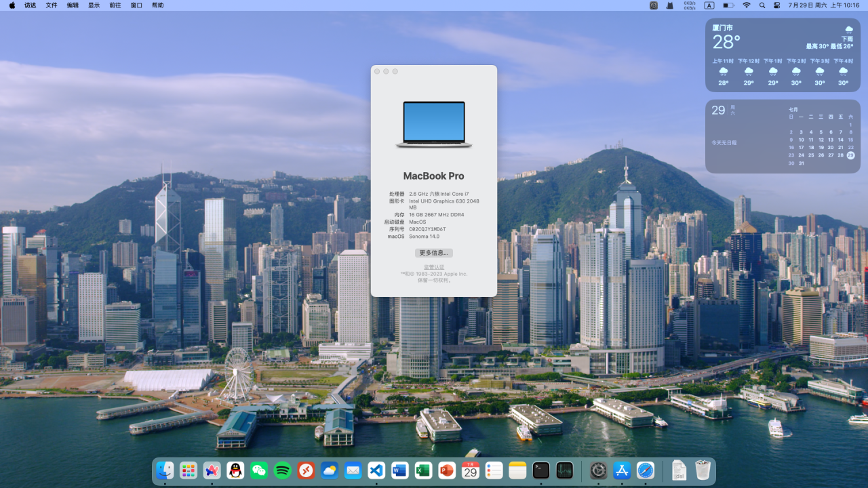Open the cloud weather app in Dock
868x488 pixels.
(330, 470)
